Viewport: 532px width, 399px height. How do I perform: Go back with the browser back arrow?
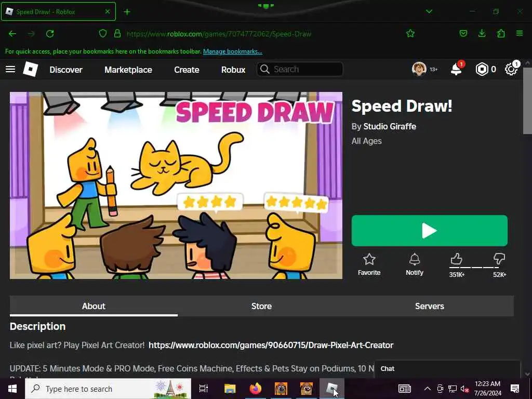point(12,34)
